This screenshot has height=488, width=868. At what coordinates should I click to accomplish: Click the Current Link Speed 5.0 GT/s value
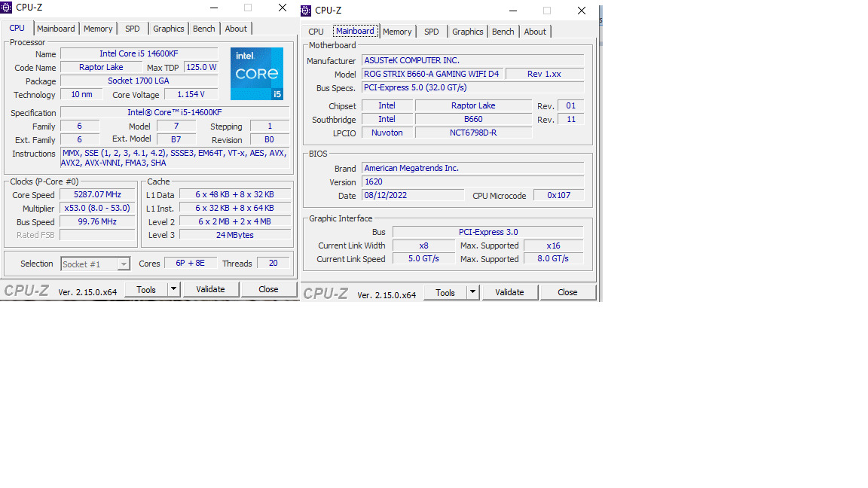[x=423, y=258]
